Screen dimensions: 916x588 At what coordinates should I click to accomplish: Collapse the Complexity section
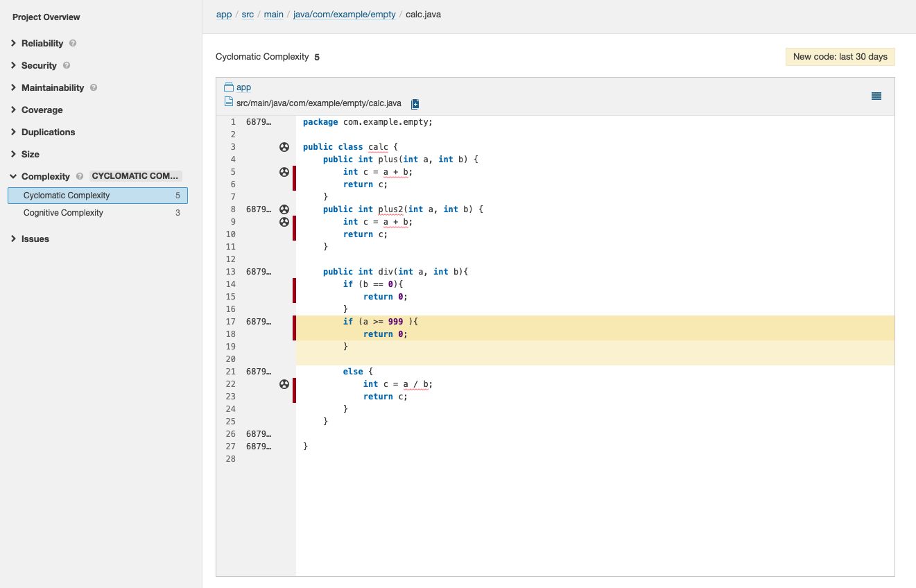46,176
